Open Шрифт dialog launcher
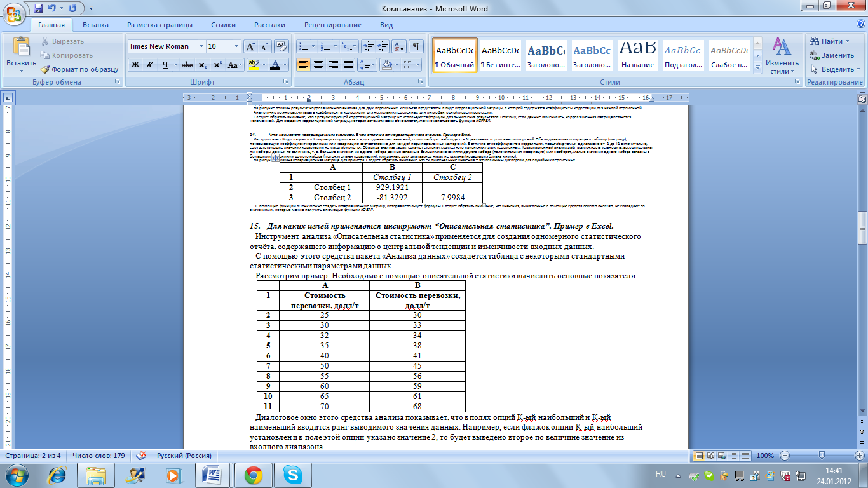 (x=285, y=83)
